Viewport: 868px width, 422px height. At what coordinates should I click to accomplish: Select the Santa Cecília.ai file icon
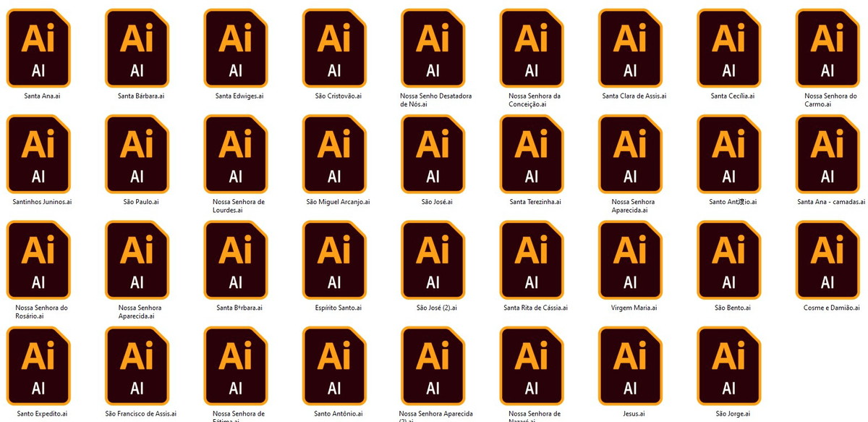tap(729, 48)
